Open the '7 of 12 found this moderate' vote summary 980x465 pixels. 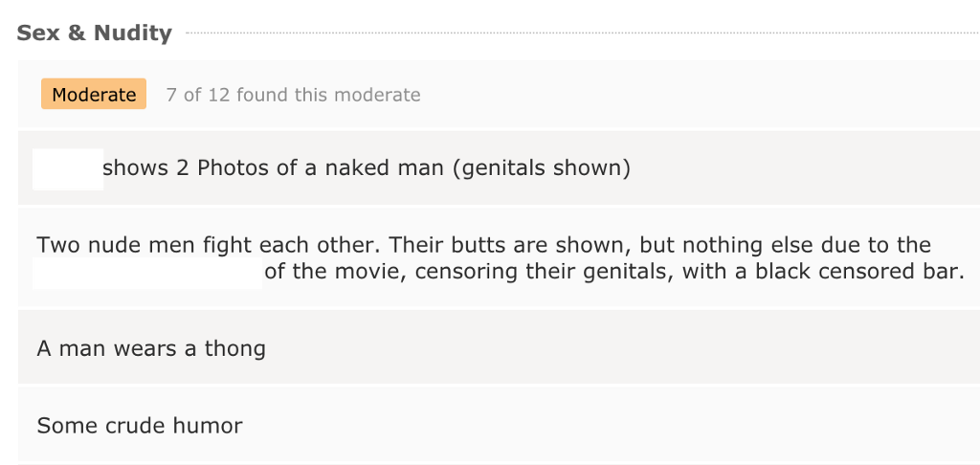coord(293,95)
